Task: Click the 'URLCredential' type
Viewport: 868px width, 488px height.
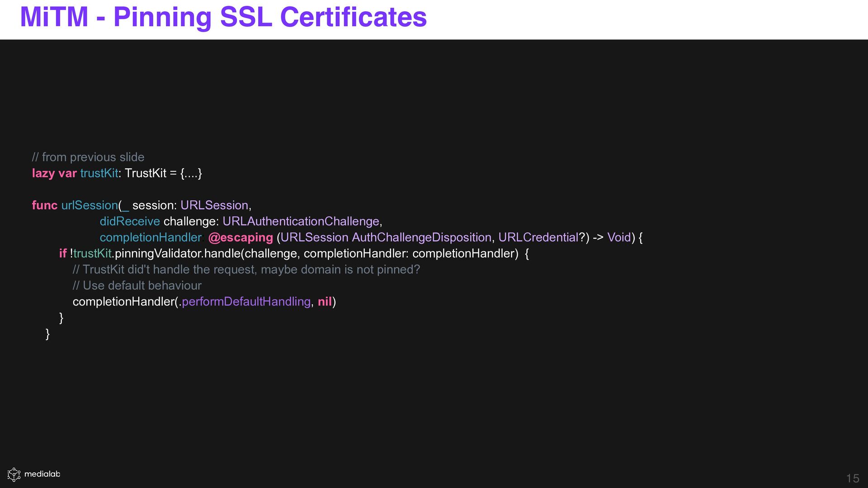Action: [x=538, y=238]
